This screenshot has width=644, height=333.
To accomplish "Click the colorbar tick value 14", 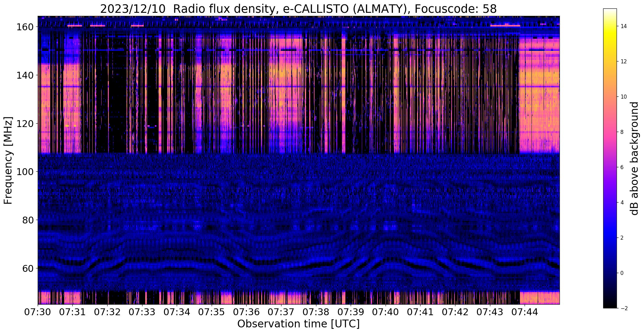I will [624, 26].
